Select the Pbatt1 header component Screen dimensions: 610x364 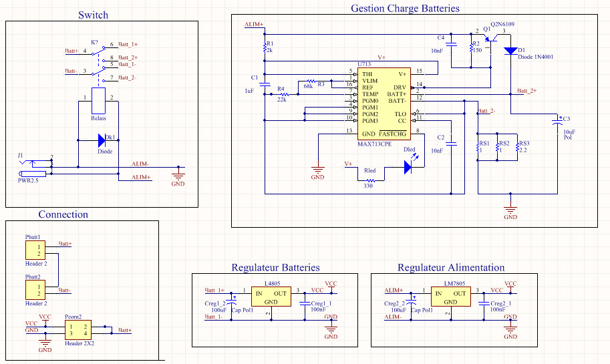[35, 250]
